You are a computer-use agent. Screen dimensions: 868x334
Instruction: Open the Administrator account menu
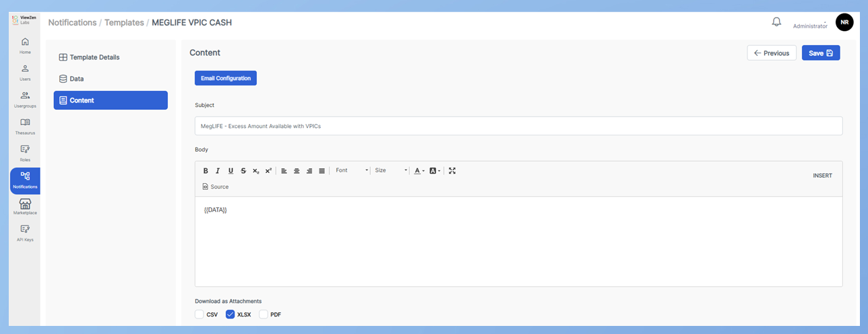point(810,25)
